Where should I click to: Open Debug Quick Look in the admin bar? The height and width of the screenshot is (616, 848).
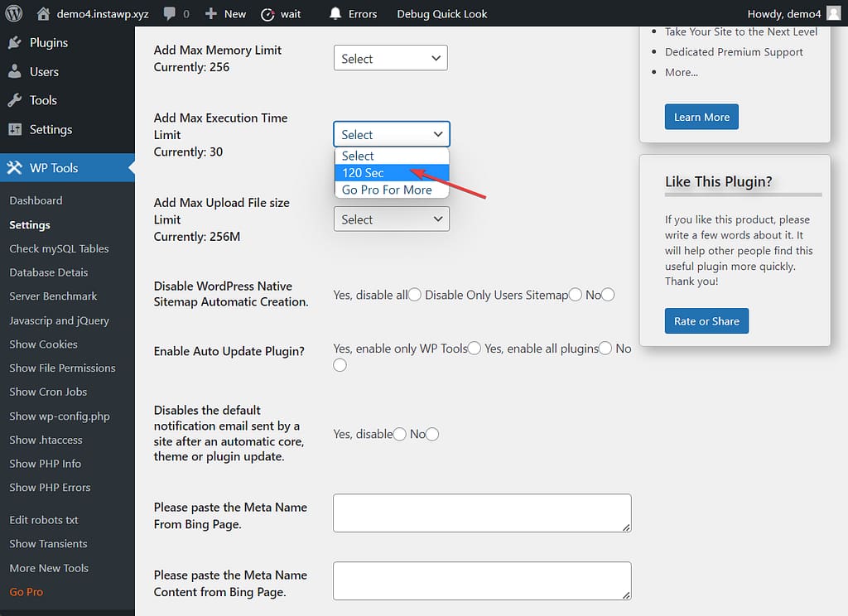tap(441, 13)
